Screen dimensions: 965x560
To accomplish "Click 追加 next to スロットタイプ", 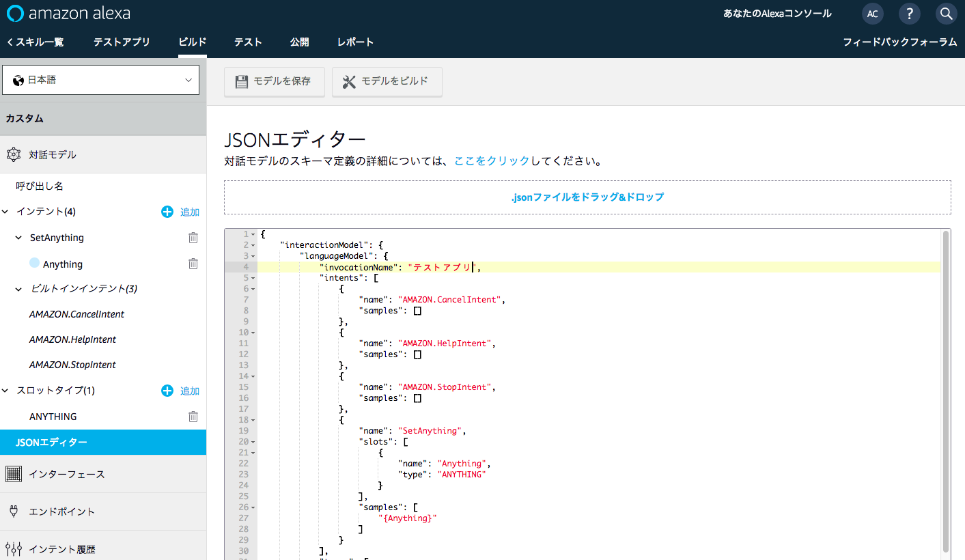I will (x=190, y=391).
